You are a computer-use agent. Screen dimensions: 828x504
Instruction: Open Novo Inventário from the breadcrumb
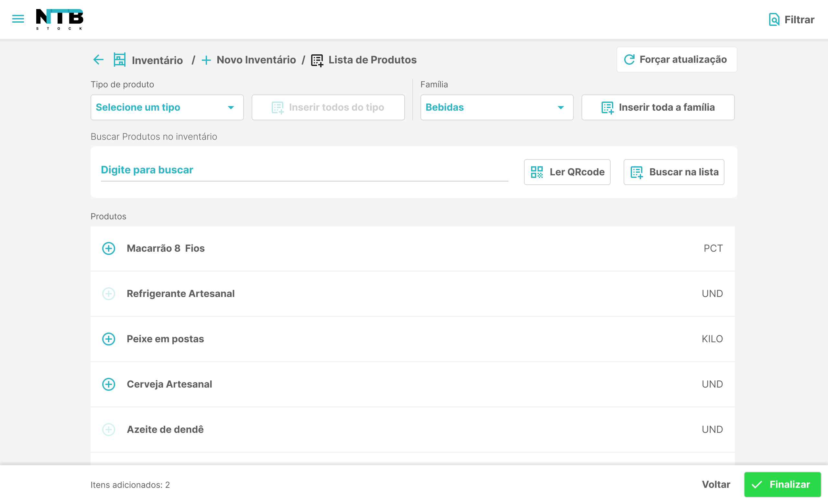click(x=256, y=60)
